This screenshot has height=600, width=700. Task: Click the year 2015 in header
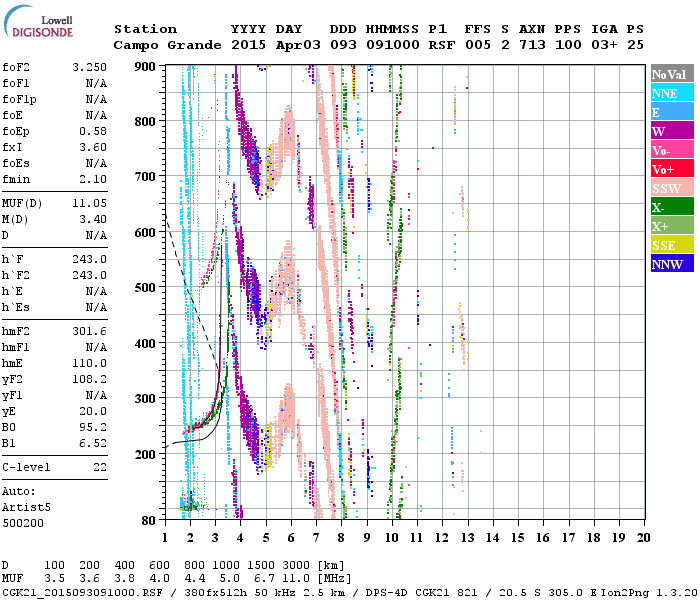click(x=248, y=45)
